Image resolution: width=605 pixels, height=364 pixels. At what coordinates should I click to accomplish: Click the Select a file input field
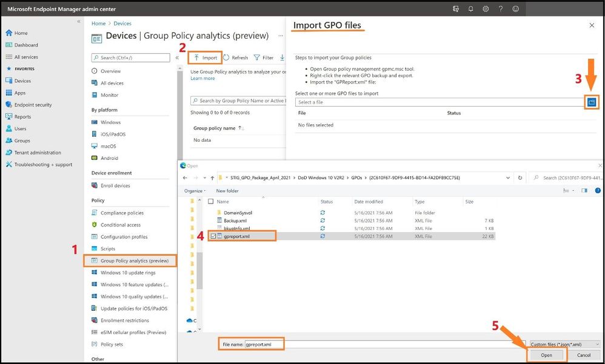click(x=440, y=102)
